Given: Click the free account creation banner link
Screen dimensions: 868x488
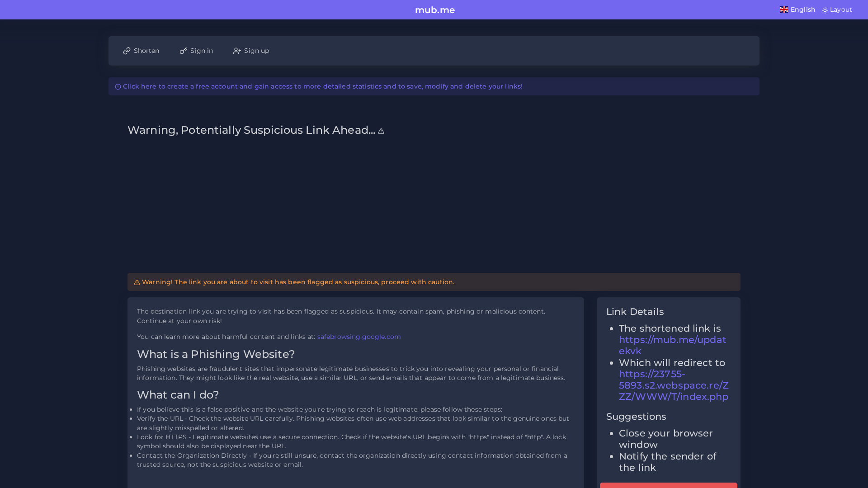Looking at the screenshot, I should coord(322,86).
